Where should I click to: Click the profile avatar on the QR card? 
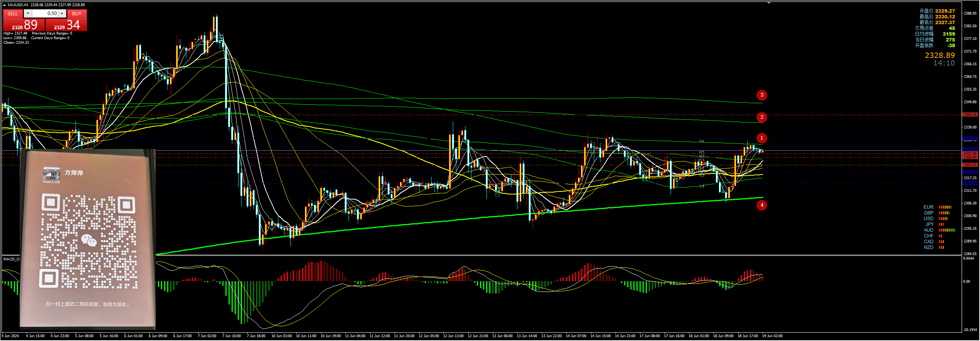pyautogui.click(x=51, y=175)
